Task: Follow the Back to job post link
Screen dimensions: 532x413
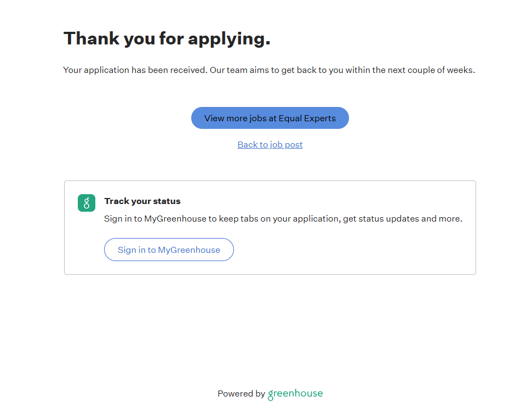Action: coord(270,145)
